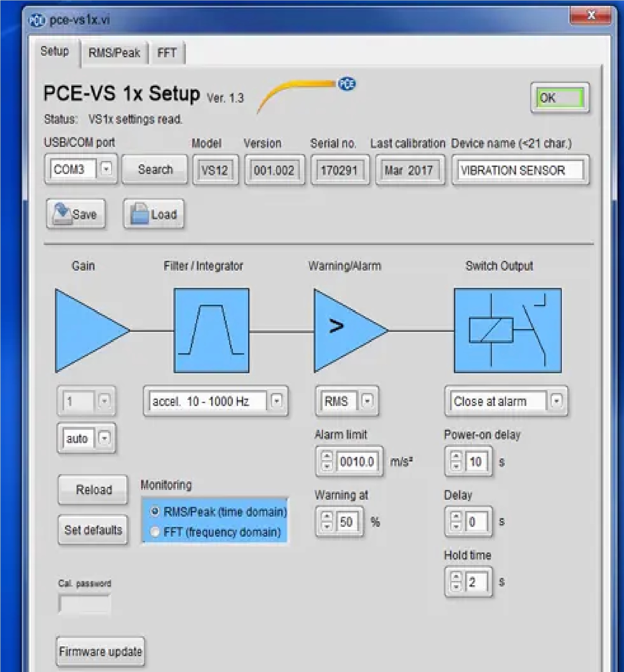
Task: Click the Firmware update button
Action: (100, 651)
